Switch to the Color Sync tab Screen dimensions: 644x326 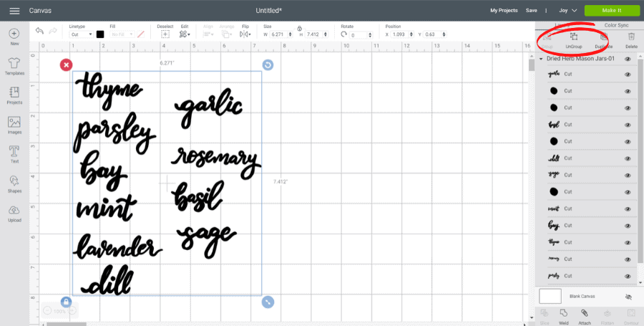(x=616, y=25)
